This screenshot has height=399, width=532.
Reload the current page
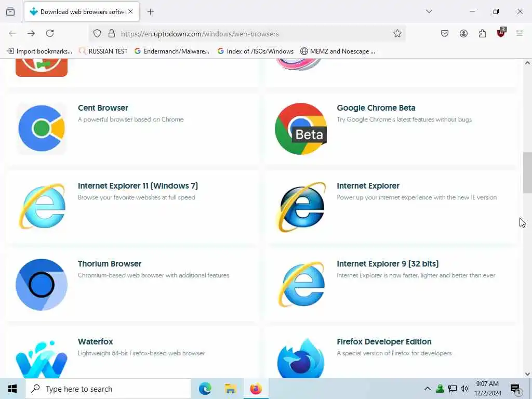click(x=50, y=33)
